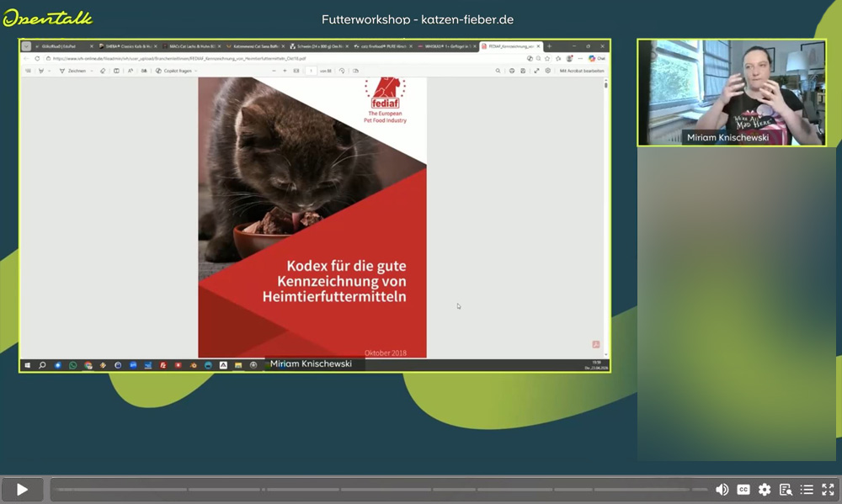Open Chrome from the taskbar

tap(88, 365)
